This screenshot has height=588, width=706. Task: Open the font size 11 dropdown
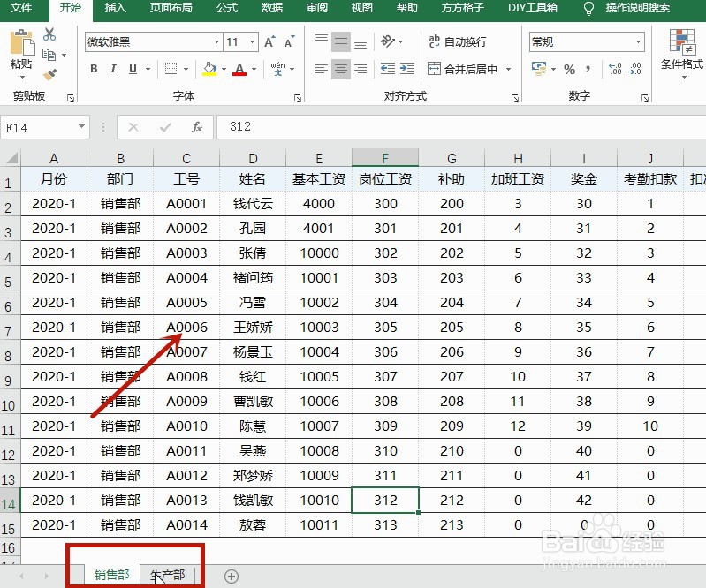point(253,42)
